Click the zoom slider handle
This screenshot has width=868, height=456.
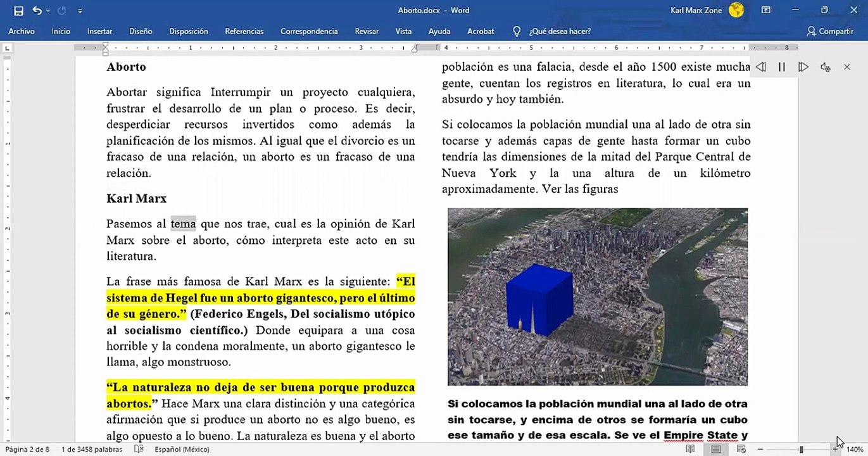click(x=801, y=449)
